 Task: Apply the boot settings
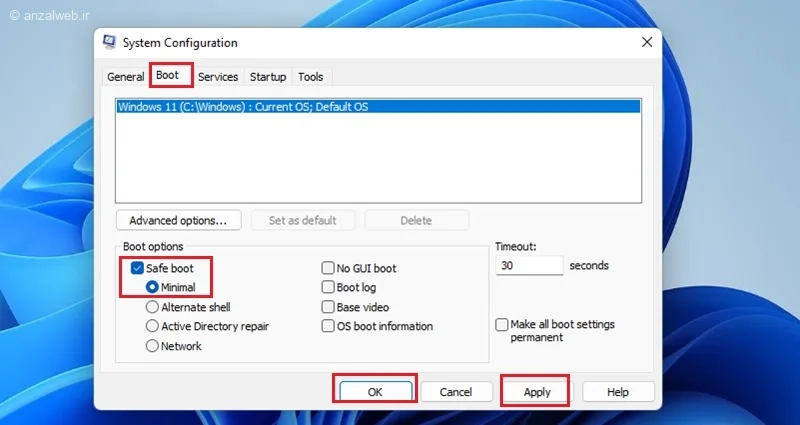click(537, 392)
